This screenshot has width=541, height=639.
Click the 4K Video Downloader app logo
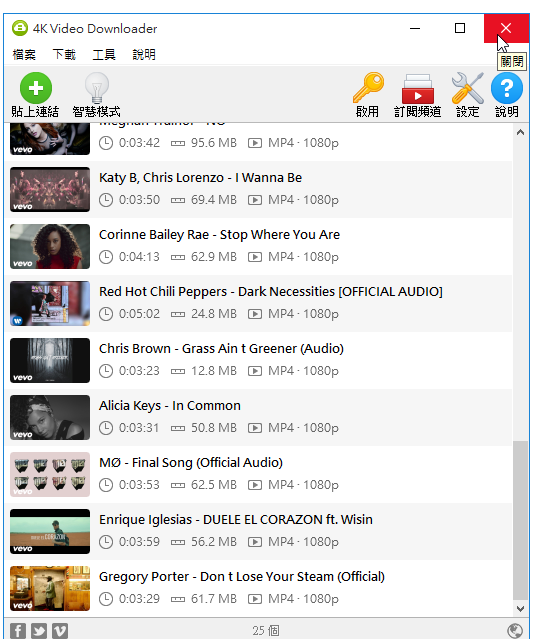(x=20, y=28)
